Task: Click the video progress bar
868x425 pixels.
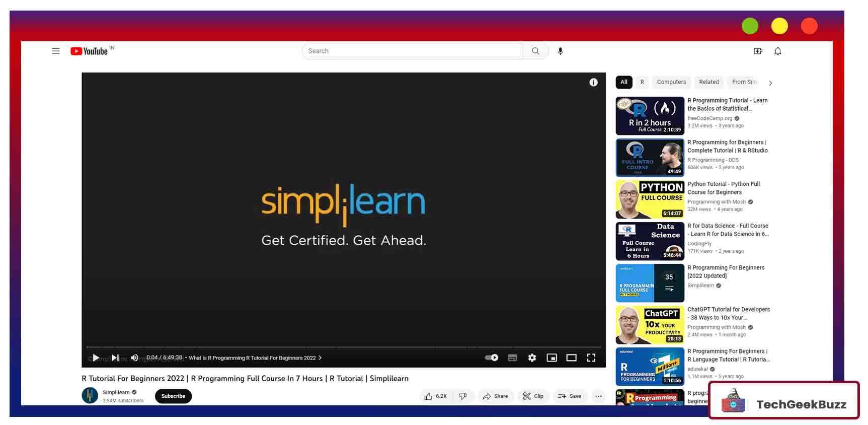Action: (x=343, y=347)
